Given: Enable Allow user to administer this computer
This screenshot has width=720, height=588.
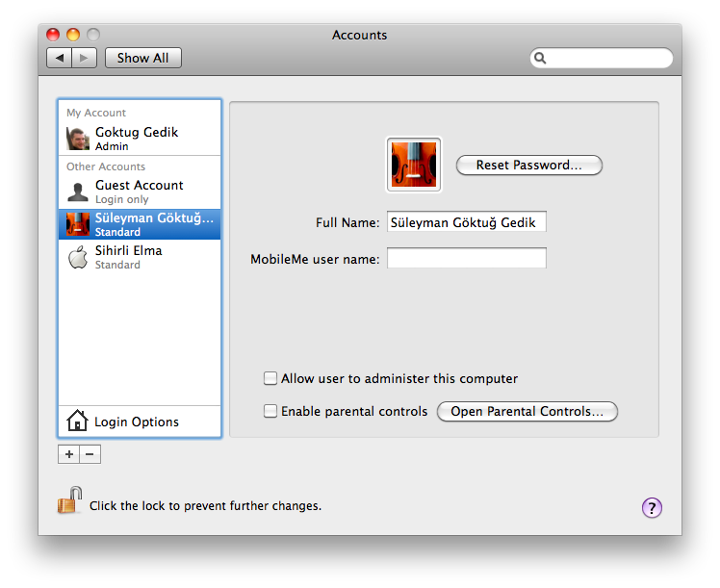Looking at the screenshot, I should point(271,378).
